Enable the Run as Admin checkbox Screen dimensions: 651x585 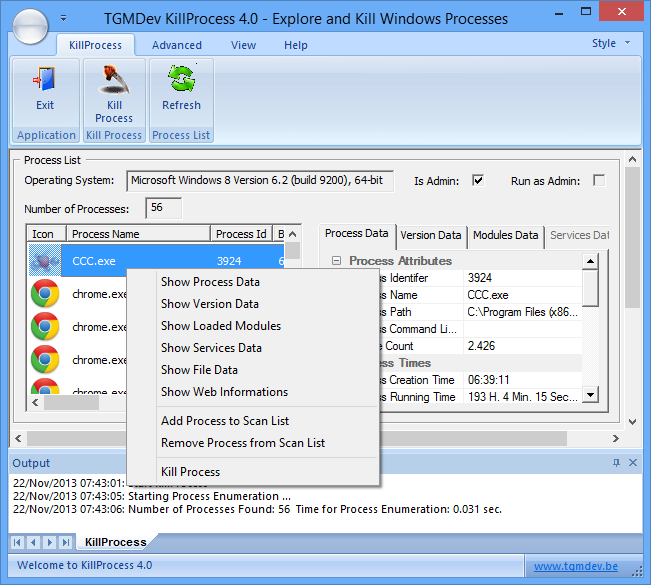599,180
